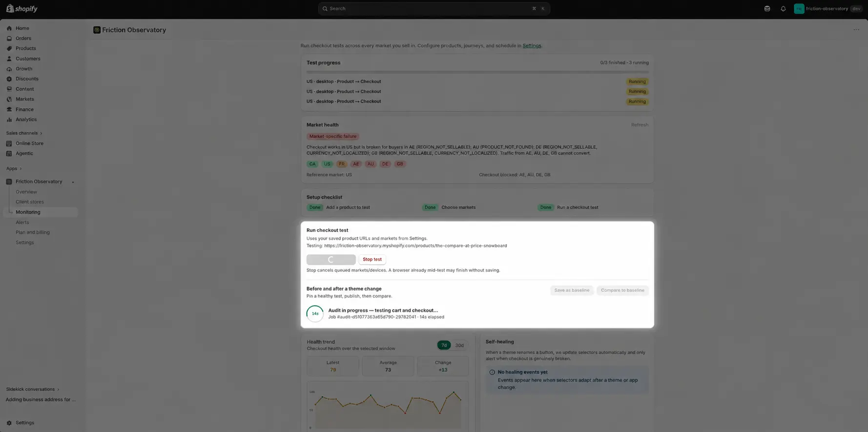
Task: Click Done badge for Run a checkout test
Action: (545, 207)
